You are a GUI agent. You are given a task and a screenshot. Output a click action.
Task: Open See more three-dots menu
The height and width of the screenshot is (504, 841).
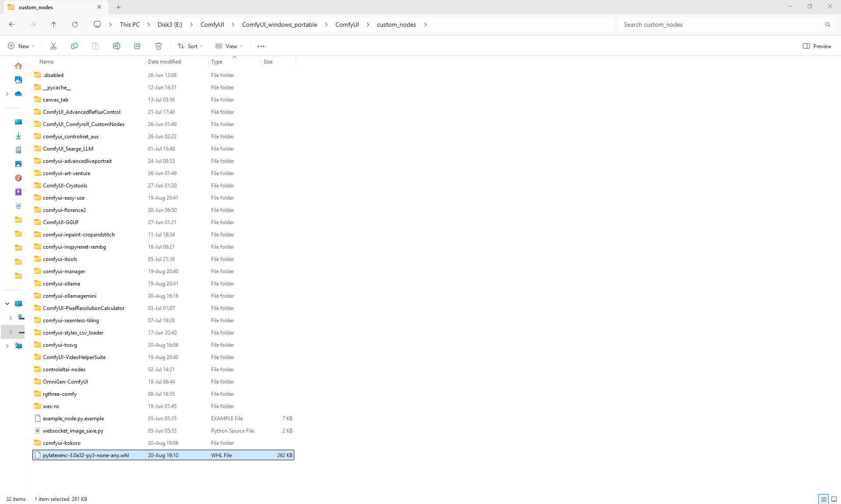click(261, 46)
